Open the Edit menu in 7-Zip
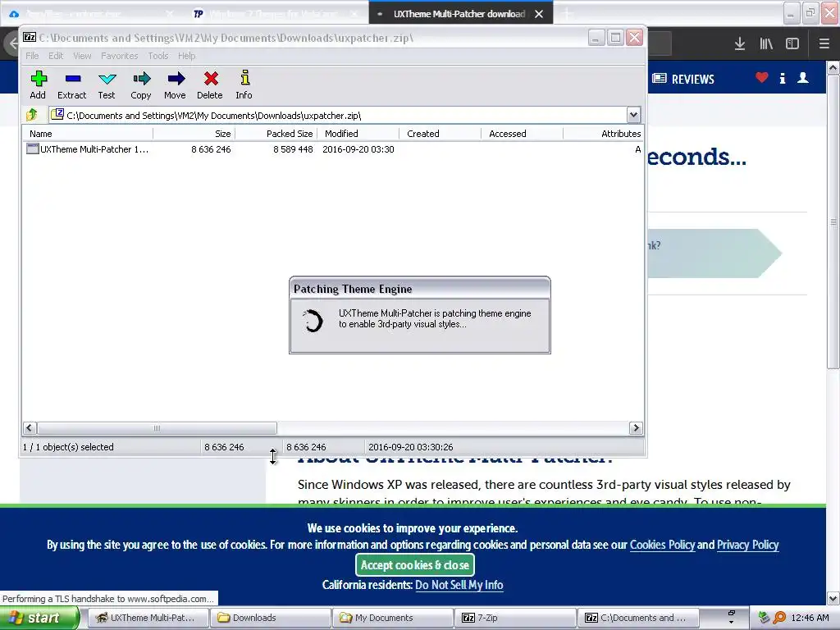The image size is (840, 630). click(x=56, y=56)
